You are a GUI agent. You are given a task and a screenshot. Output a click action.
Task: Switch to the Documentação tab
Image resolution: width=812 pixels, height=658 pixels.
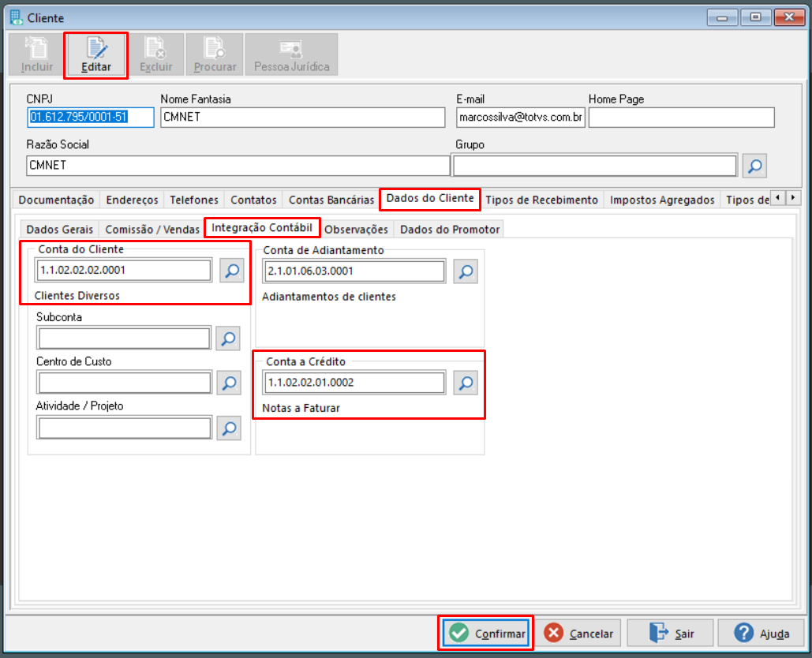tap(56, 200)
